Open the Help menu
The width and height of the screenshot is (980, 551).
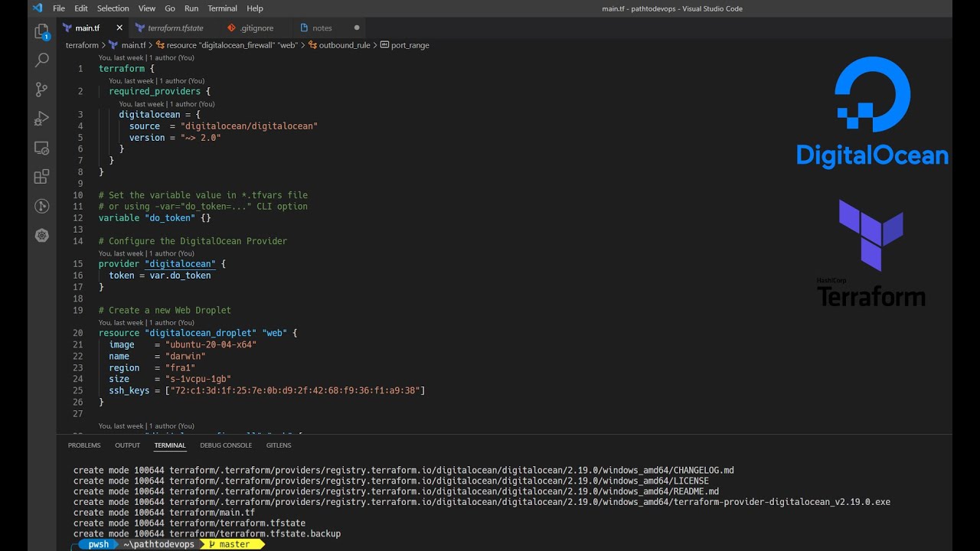255,8
